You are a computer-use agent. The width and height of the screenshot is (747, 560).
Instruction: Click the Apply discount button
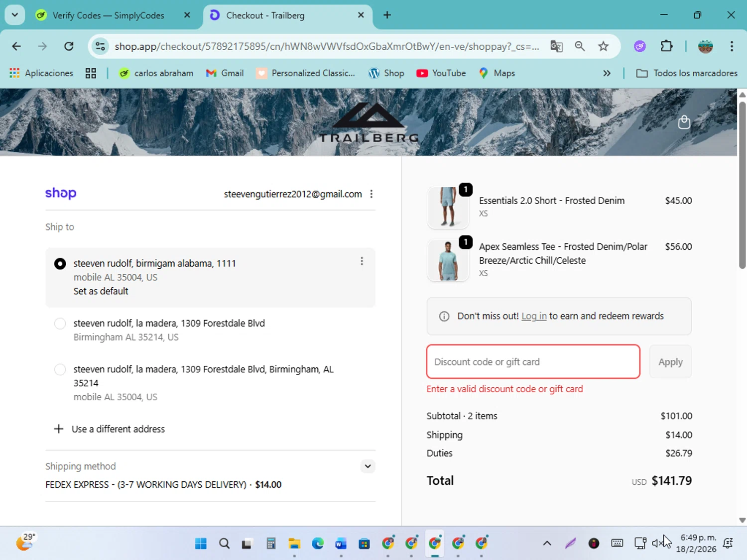click(x=670, y=362)
